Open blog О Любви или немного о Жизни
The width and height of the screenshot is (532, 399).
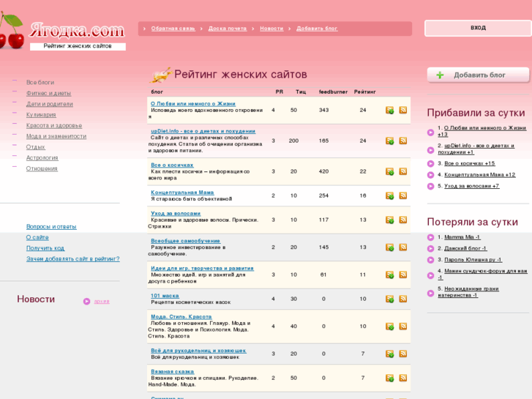(193, 104)
